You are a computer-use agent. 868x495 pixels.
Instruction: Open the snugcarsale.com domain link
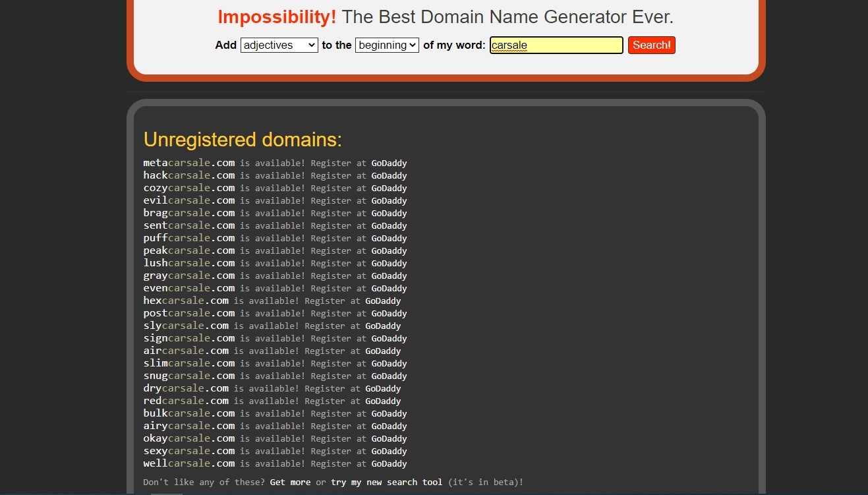tap(189, 376)
